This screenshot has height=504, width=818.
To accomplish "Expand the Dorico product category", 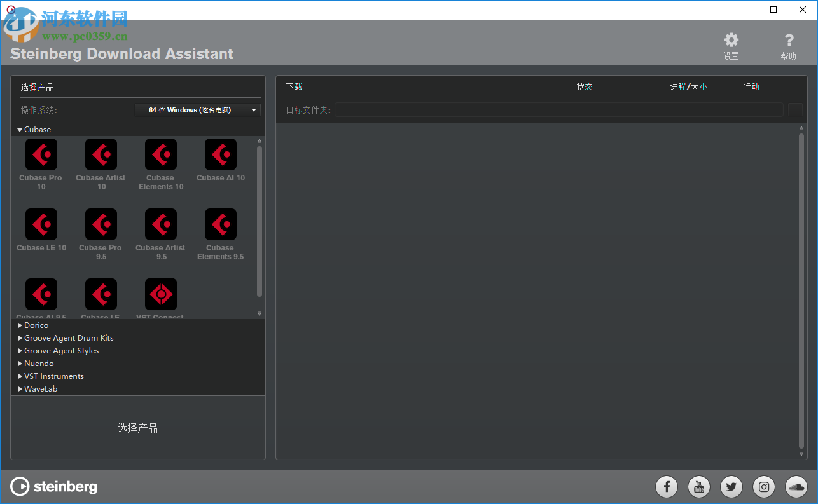I will [x=36, y=325].
